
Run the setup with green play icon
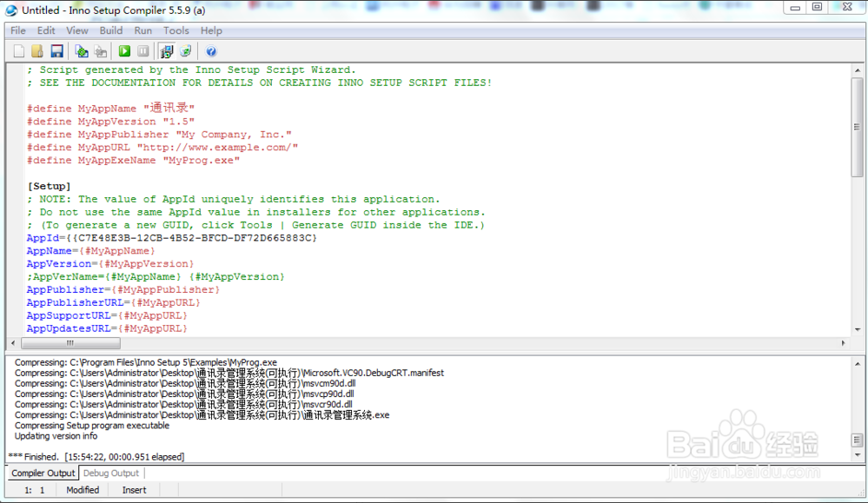coord(124,51)
